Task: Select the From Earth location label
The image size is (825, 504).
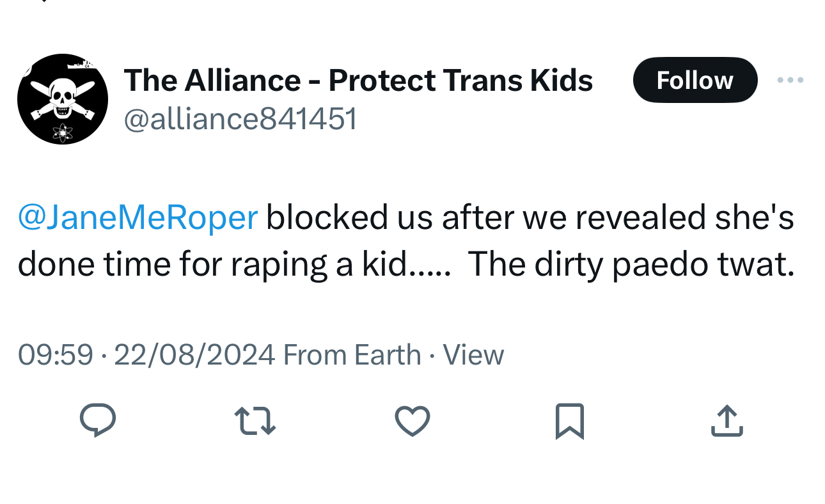Action: pyautogui.click(x=352, y=355)
